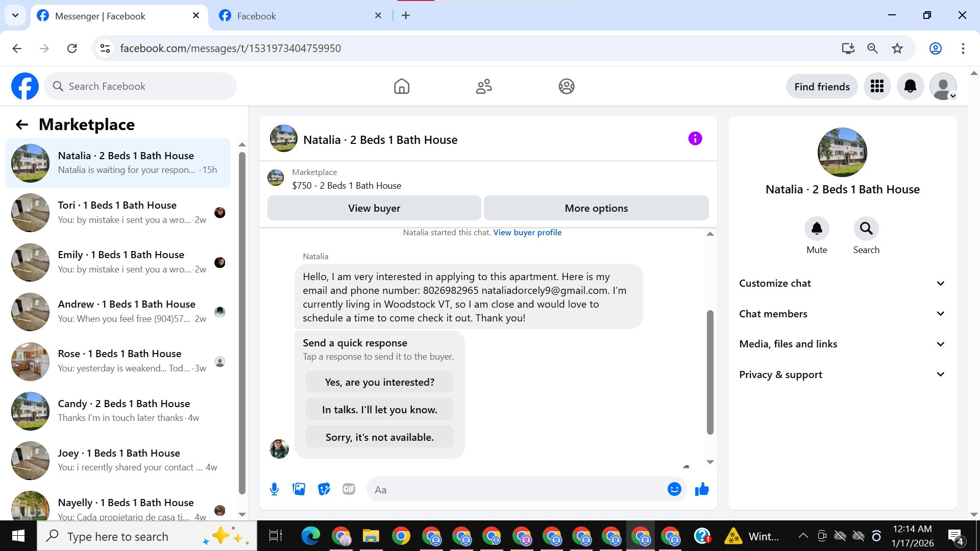Image resolution: width=980 pixels, height=551 pixels.
Task: Open the View buyer profile link
Action: pyautogui.click(x=527, y=233)
